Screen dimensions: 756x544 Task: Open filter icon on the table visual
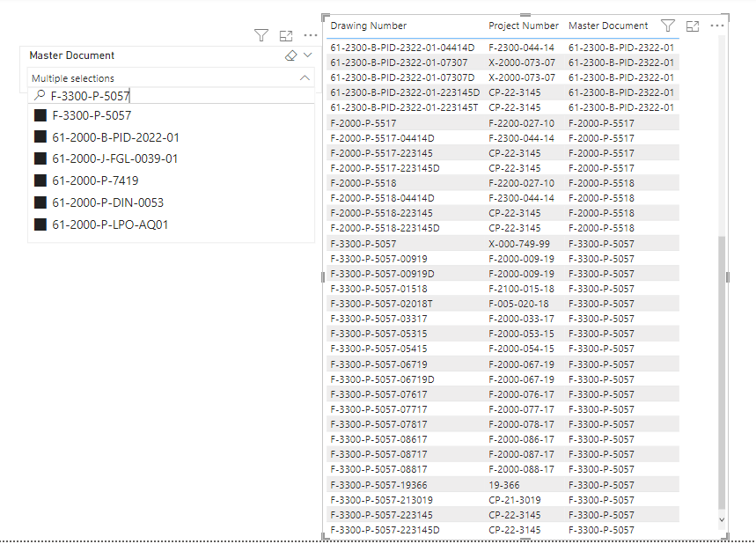(x=668, y=26)
